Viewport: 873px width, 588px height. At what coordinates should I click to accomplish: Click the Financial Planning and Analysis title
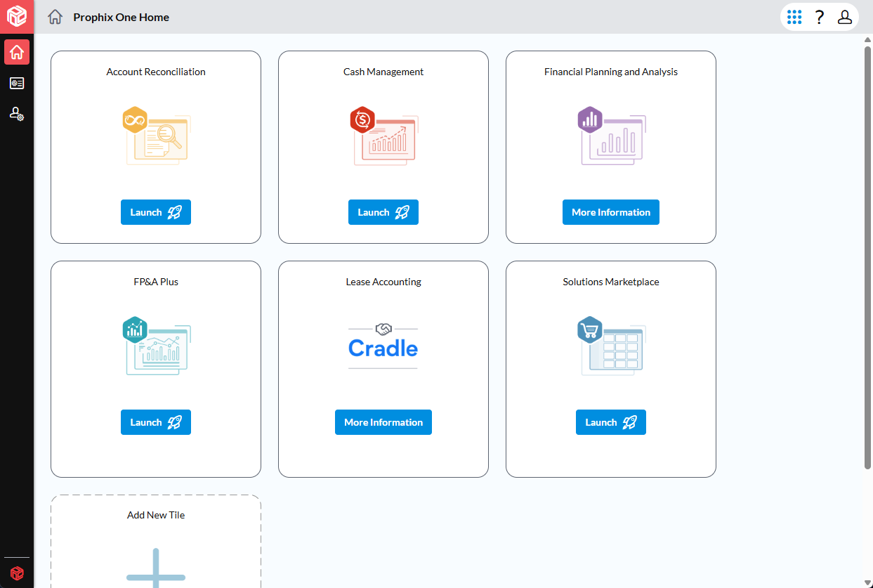(611, 72)
